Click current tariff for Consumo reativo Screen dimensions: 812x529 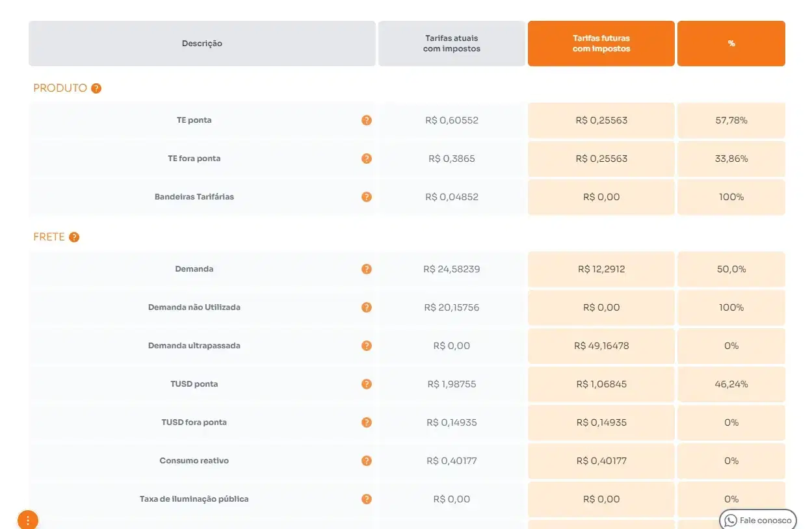(452, 461)
